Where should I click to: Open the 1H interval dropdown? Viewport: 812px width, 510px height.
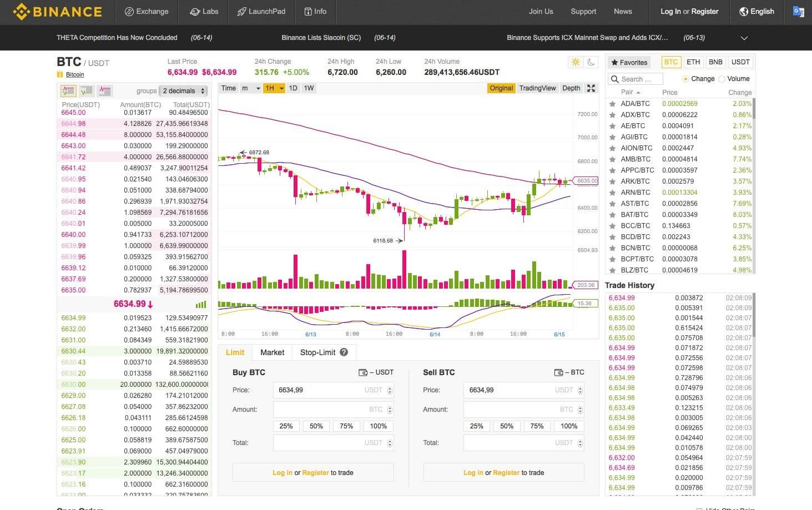point(274,88)
